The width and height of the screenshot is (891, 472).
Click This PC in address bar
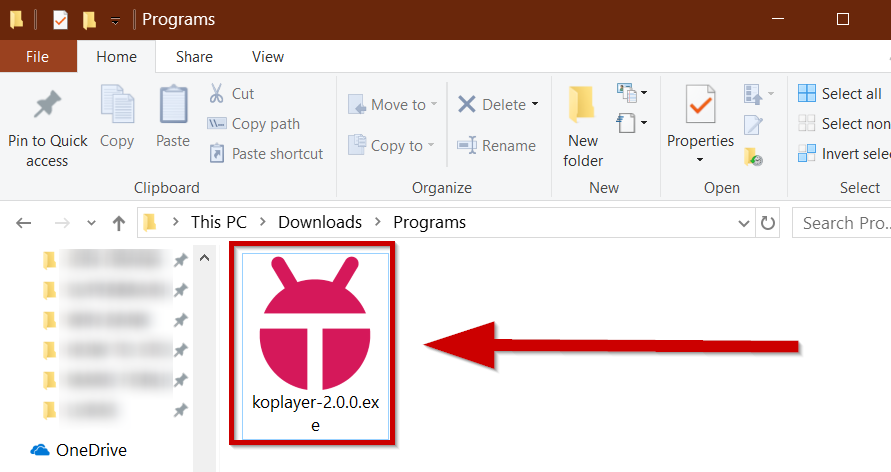[x=219, y=222]
